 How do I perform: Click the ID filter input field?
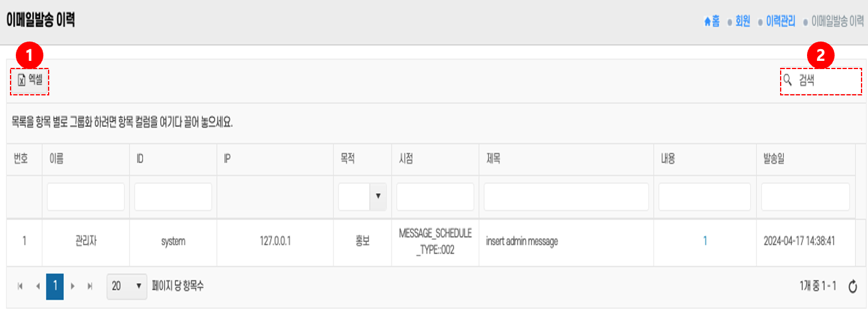point(173,197)
